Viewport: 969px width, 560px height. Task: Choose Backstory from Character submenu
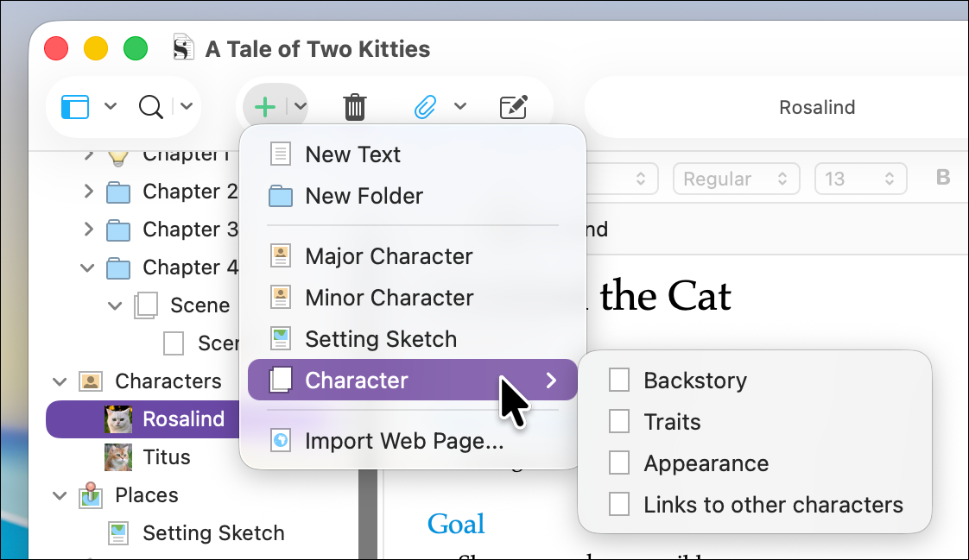click(694, 381)
